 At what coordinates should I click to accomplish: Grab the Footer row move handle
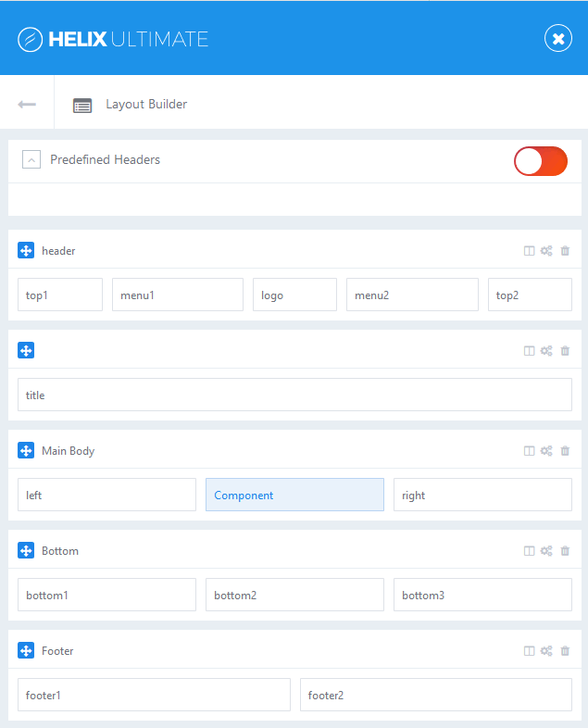[x=26, y=650]
